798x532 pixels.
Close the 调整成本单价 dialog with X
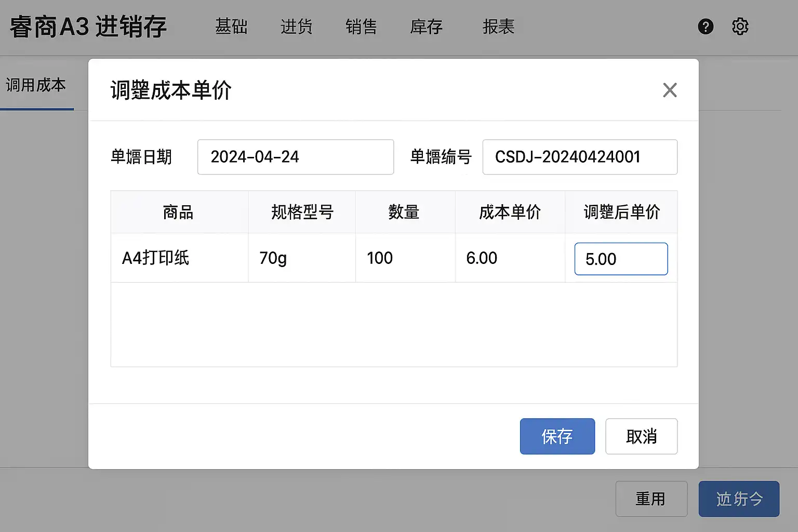670,90
